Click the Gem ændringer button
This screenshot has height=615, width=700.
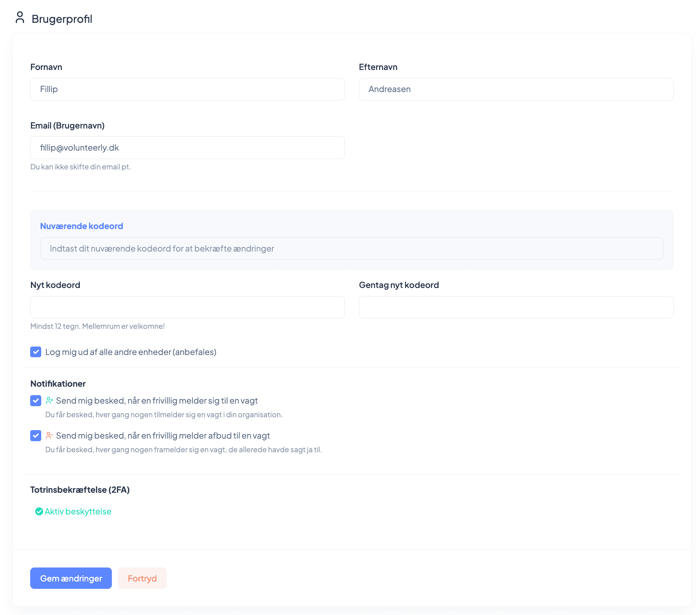(71, 578)
